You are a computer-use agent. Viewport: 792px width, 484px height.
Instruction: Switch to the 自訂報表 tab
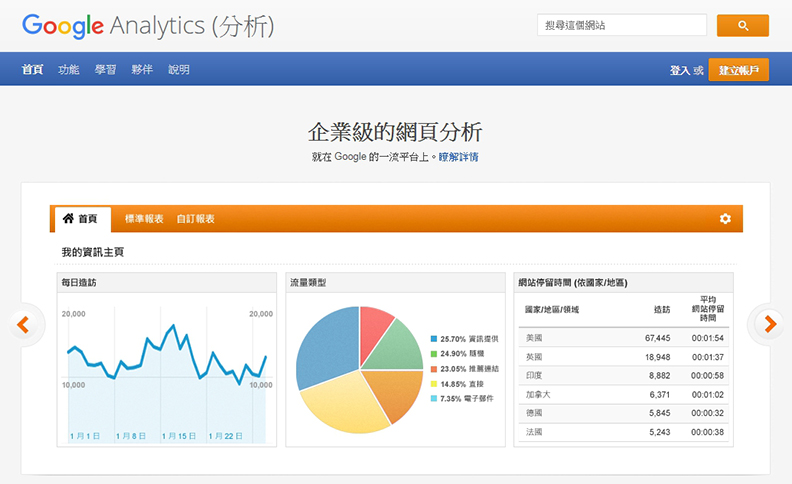point(195,219)
